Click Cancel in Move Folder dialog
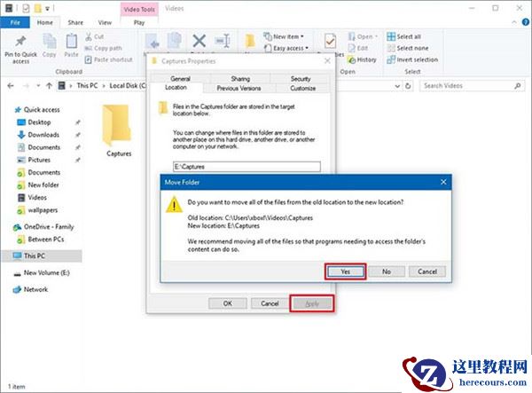The image size is (532, 393). pyautogui.click(x=427, y=271)
